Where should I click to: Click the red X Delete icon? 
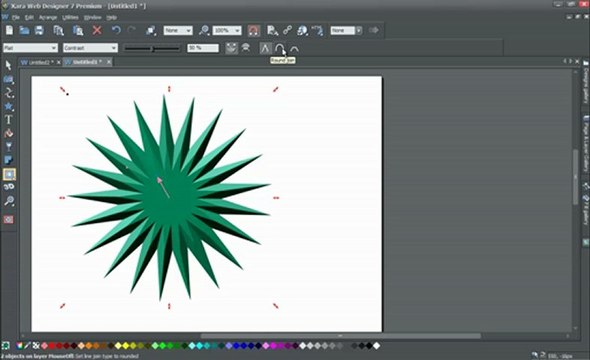(x=97, y=30)
